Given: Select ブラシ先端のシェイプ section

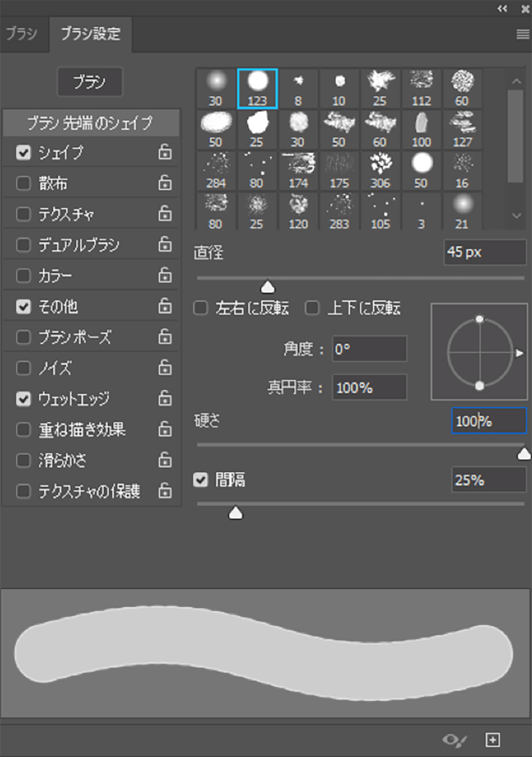Looking at the screenshot, I should click(90, 123).
